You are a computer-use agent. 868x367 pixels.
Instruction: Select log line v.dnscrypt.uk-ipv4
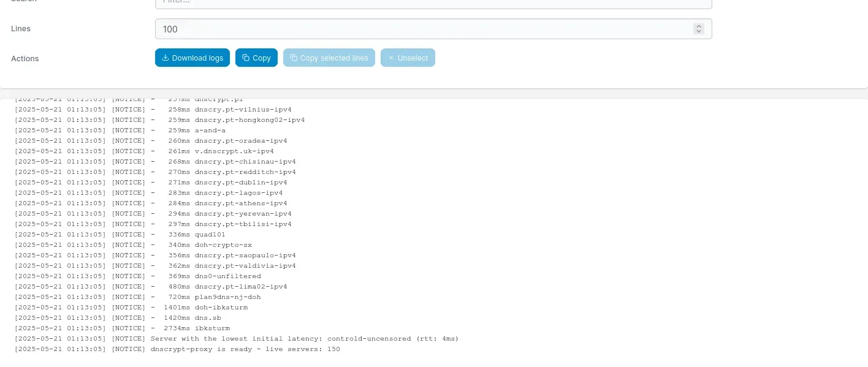[144, 151]
